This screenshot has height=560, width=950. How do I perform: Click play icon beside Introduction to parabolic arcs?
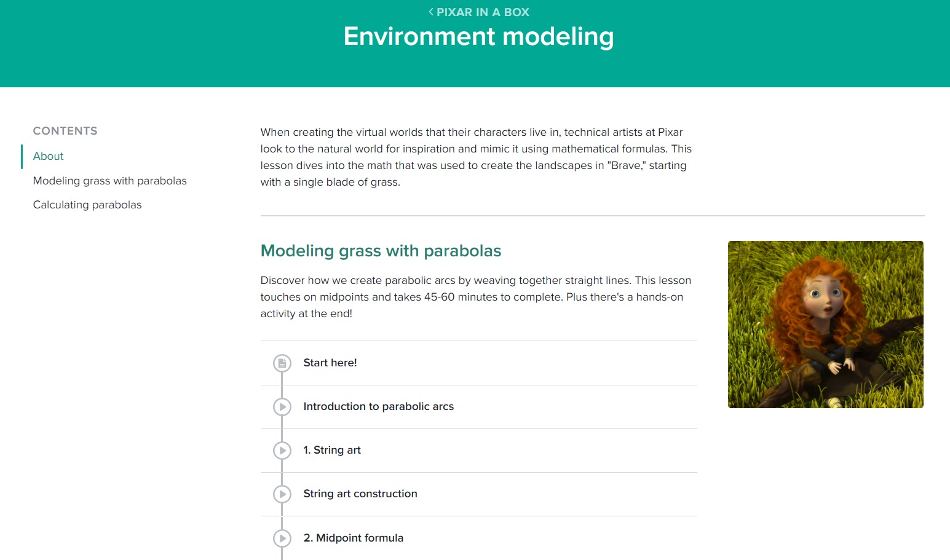point(282,407)
